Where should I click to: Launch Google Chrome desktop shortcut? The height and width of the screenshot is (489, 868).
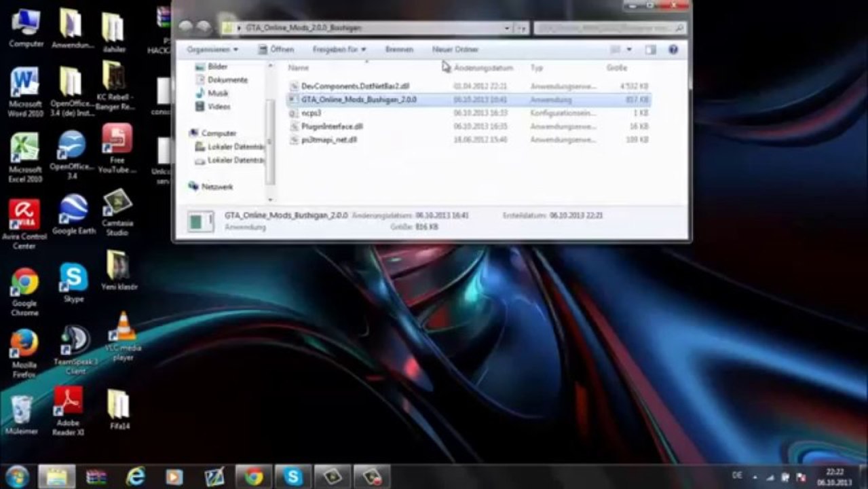pyautogui.click(x=24, y=292)
